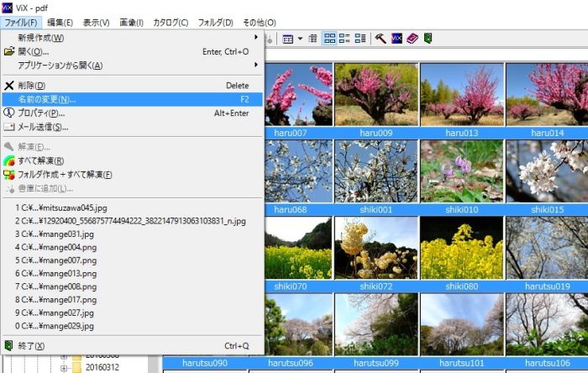Image resolution: width=588 pixels, height=373 pixels.
Task: Select the haru013 thumbnail image
Action: pyautogui.click(x=461, y=94)
